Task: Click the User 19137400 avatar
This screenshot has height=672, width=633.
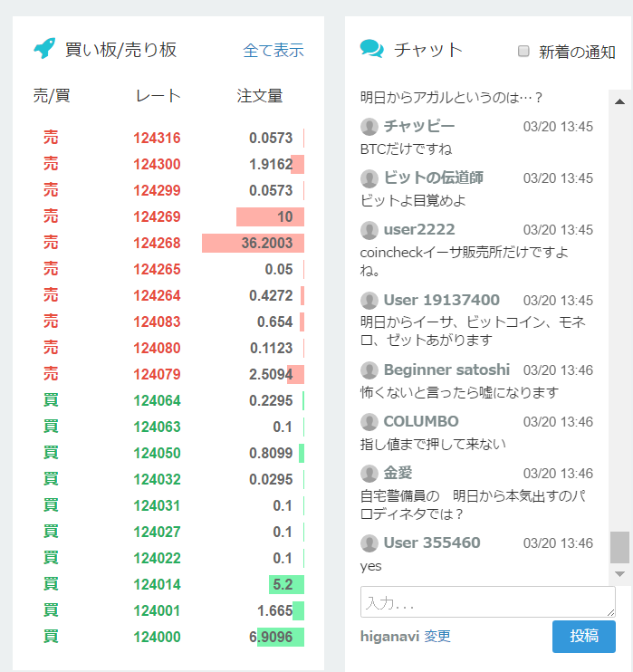Action: click(x=369, y=301)
